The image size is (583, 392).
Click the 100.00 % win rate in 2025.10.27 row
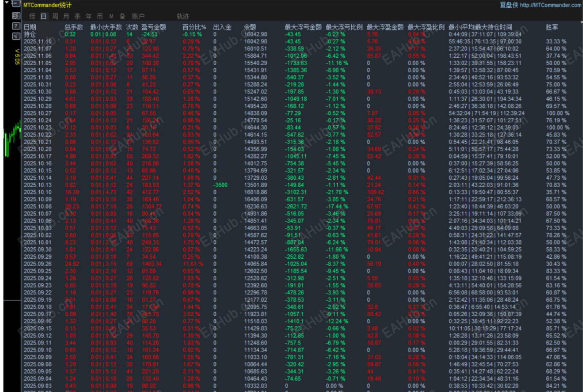557,113
